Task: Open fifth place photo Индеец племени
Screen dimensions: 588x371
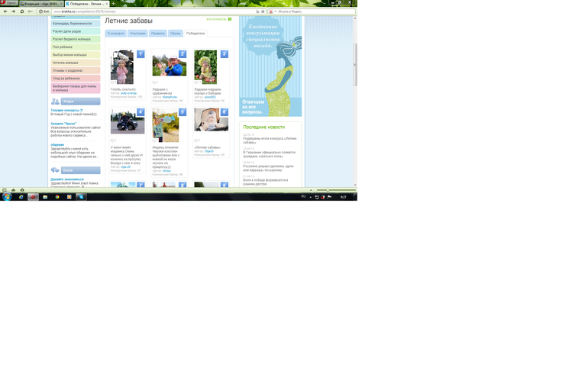Action: pyautogui.click(x=166, y=125)
